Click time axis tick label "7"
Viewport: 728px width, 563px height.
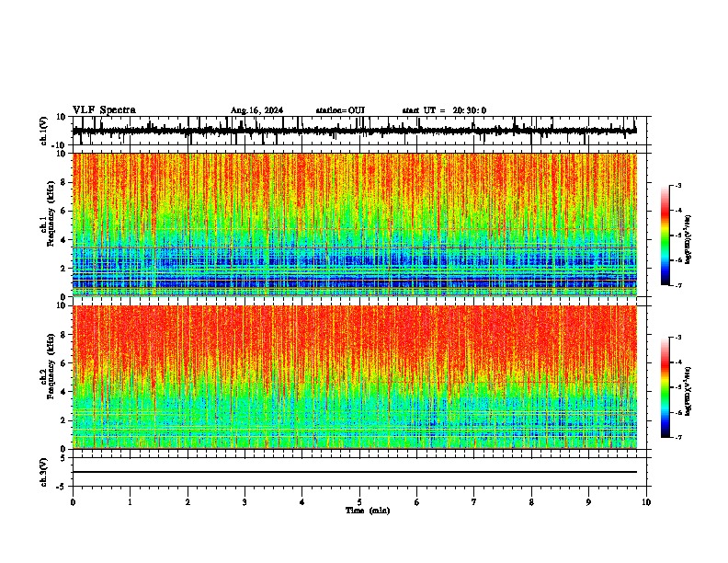tap(474, 502)
